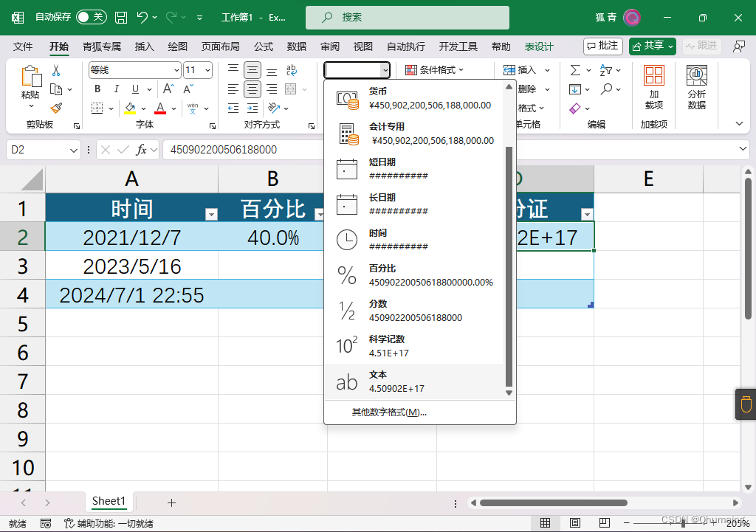The width and height of the screenshot is (756, 532).
Task: Click the Clear eraser icon
Action: [x=574, y=108]
